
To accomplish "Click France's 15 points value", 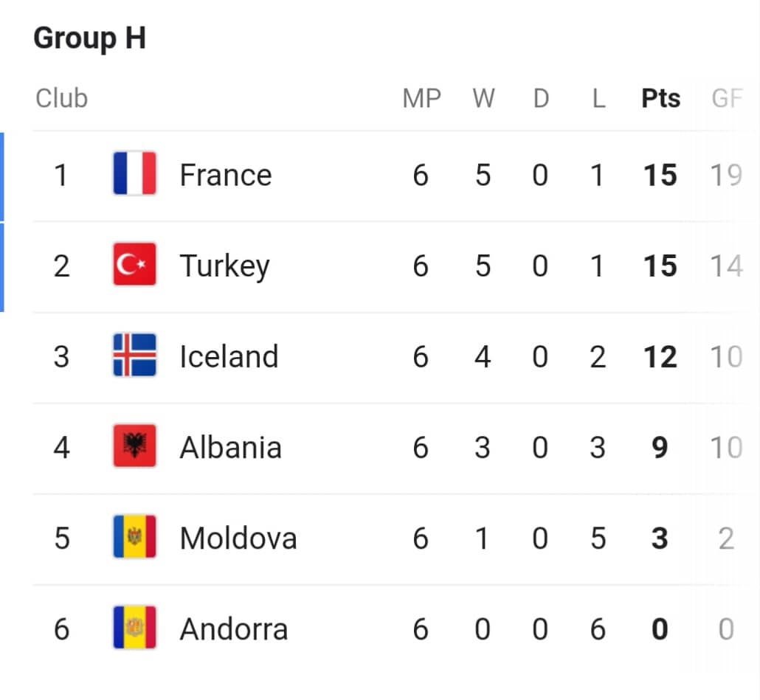I will (660, 175).
